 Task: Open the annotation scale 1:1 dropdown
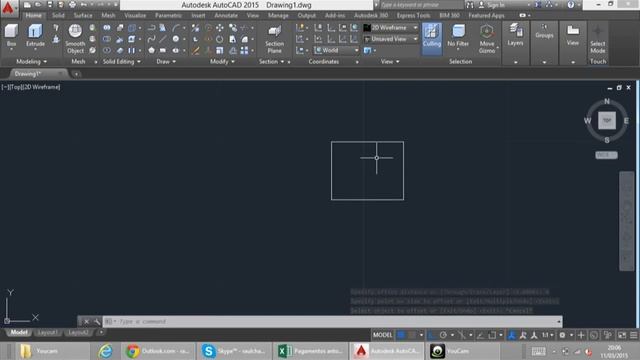point(547,335)
